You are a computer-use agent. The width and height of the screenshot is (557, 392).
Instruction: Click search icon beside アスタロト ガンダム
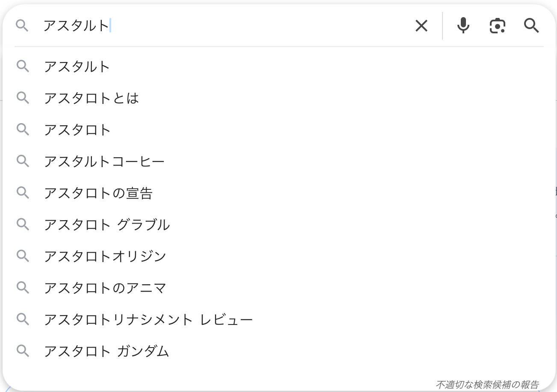23,351
